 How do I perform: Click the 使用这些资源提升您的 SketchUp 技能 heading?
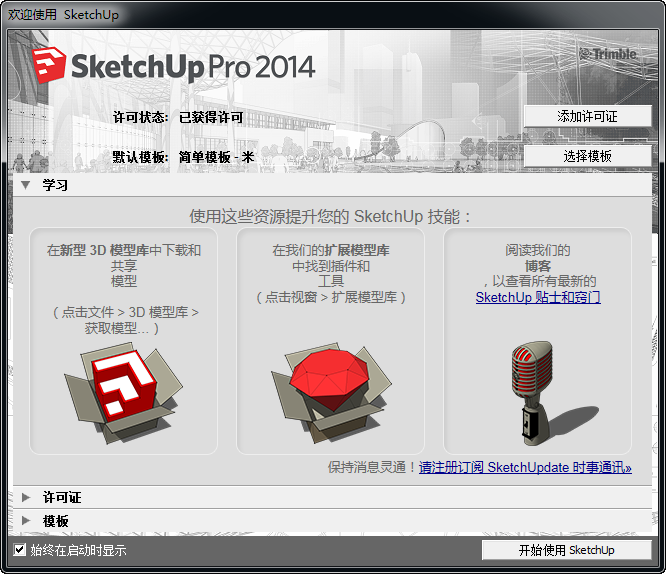click(x=330, y=217)
